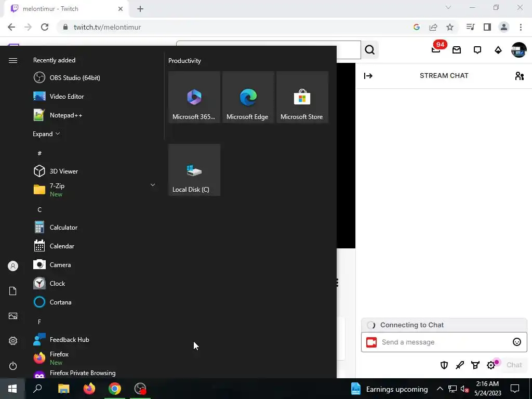Open taskbar Search magnifier
Image resolution: width=532 pixels, height=399 pixels.
(x=37, y=389)
